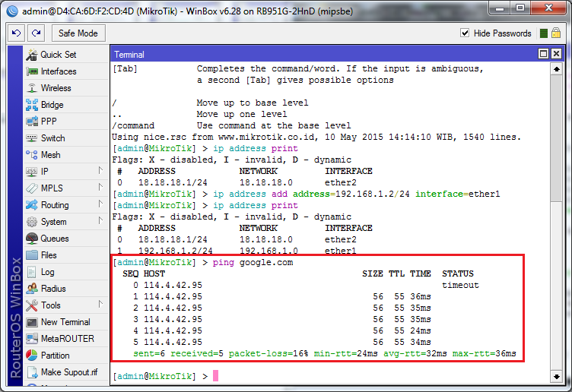Screen dimensions: 572x392
Task: Select the Log menu label
Action: point(47,272)
